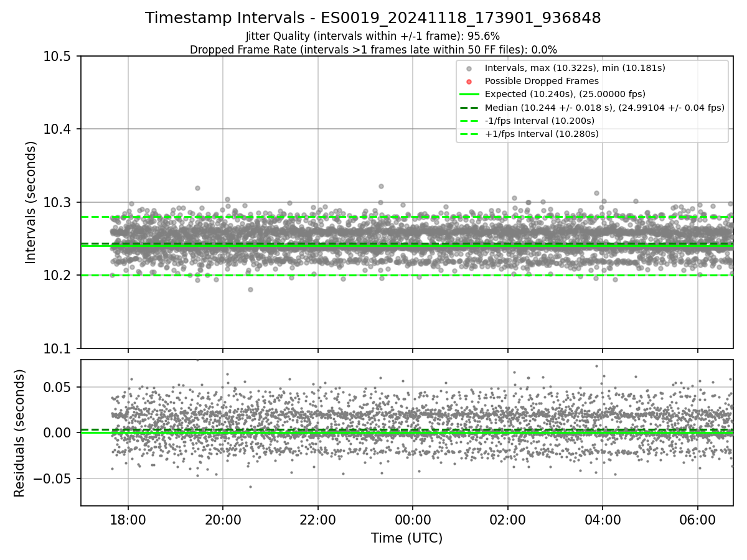Click the Time (UTC) axis label
Image resolution: width=747 pixels, height=560 pixels.
click(x=406, y=538)
